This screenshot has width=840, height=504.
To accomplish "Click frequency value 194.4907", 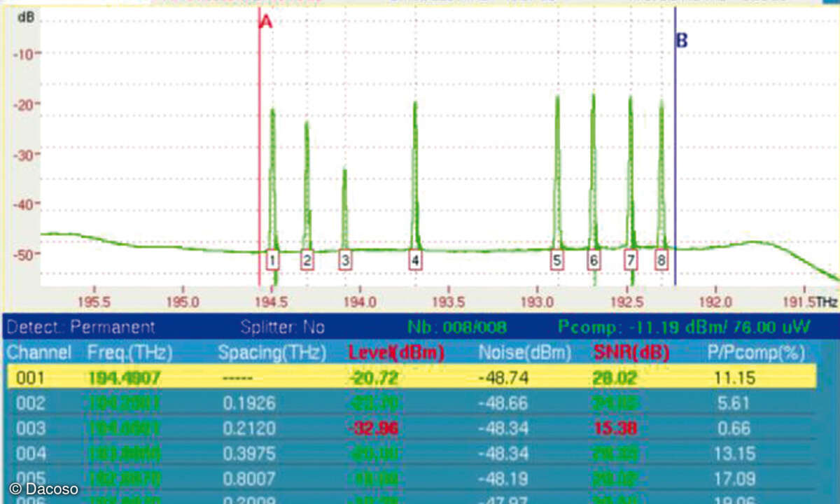I will [x=125, y=378].
